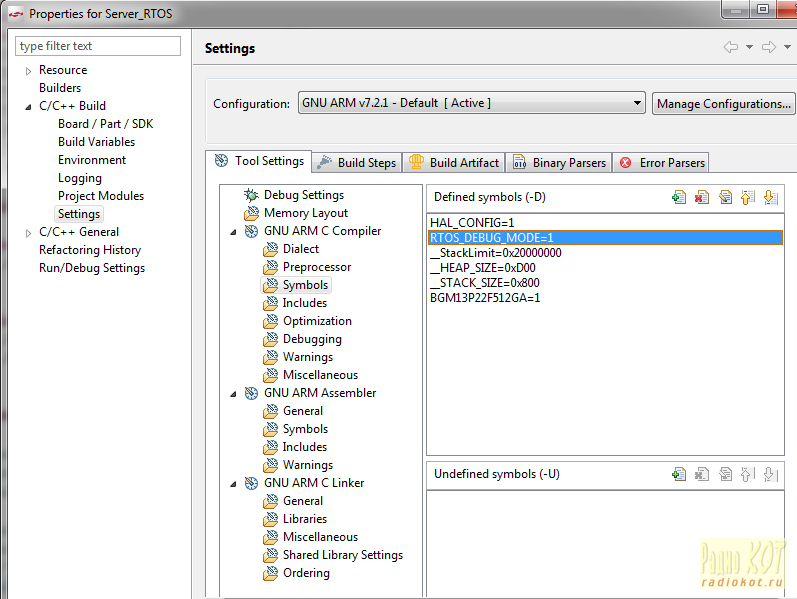
Task: Open compiler Warnings settings
Action: click(x=308, y=357)
